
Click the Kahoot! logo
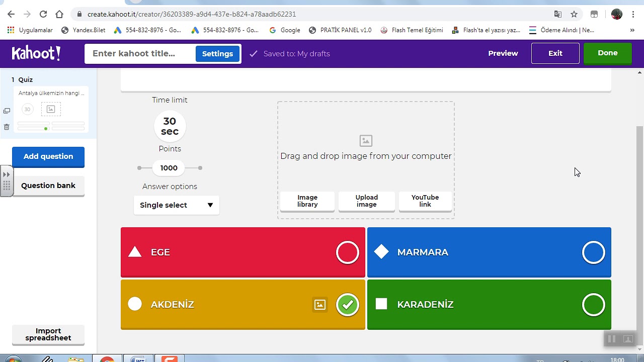point(36,53)
